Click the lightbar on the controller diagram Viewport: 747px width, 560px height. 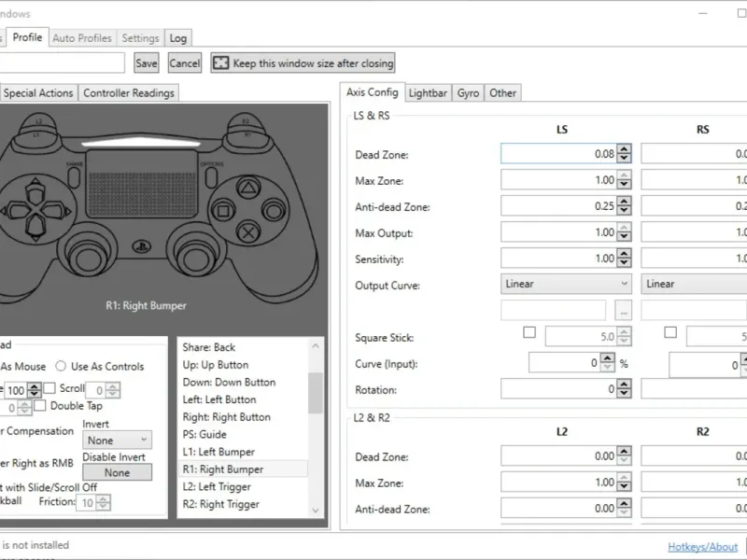point(141,142)
